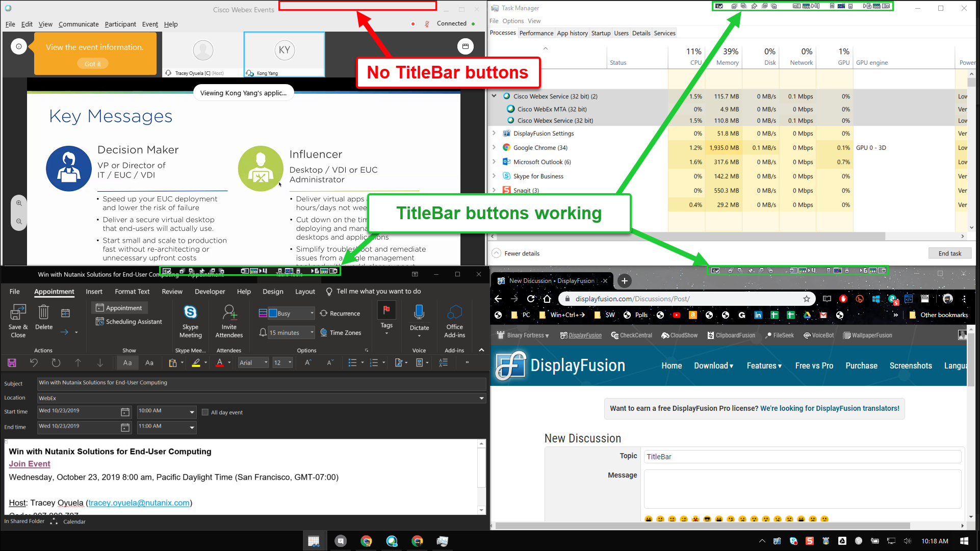Open Time Zones option

[341, 332]
